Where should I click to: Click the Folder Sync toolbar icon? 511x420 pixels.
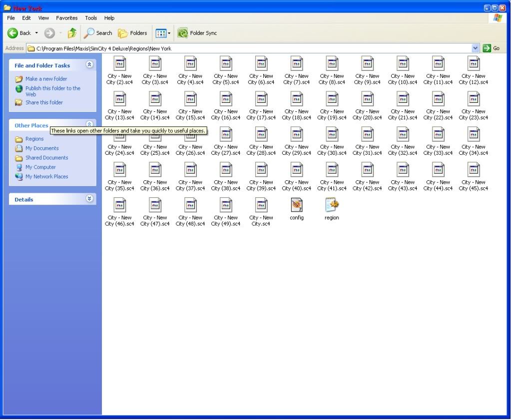point(182,33)
